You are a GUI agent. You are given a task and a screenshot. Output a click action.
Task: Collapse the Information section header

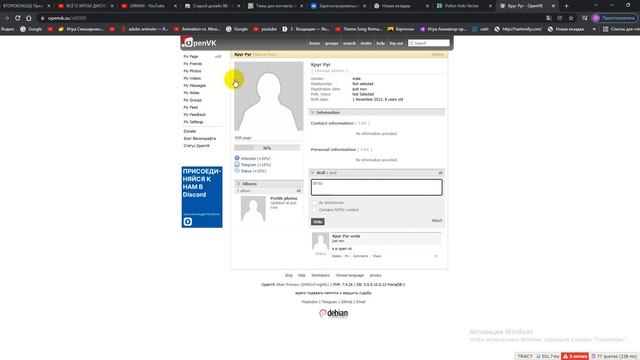(376, 112)
